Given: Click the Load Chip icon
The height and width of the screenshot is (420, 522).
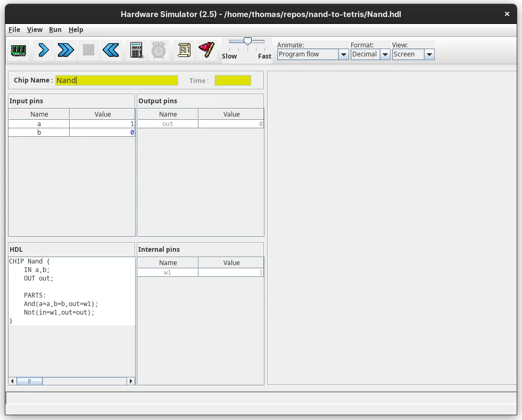Looking at the screenshot, I should point(19,51).
